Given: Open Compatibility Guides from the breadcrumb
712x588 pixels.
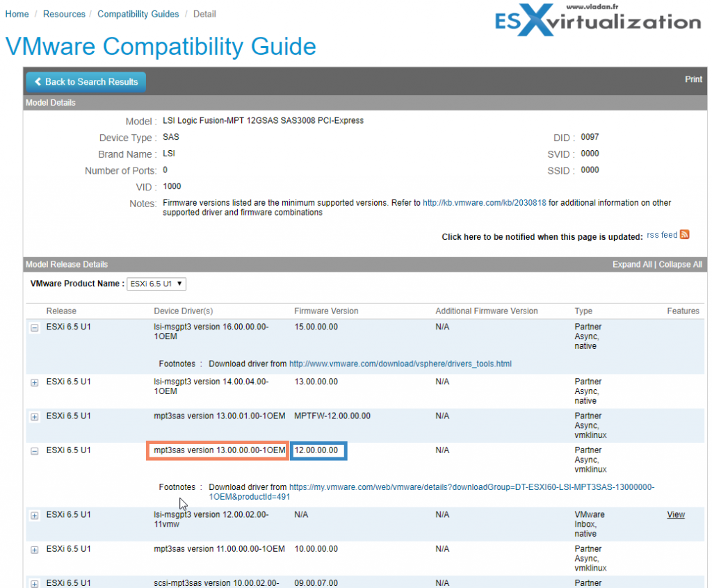Looking at the screenshot, I should tap(138, 13).
